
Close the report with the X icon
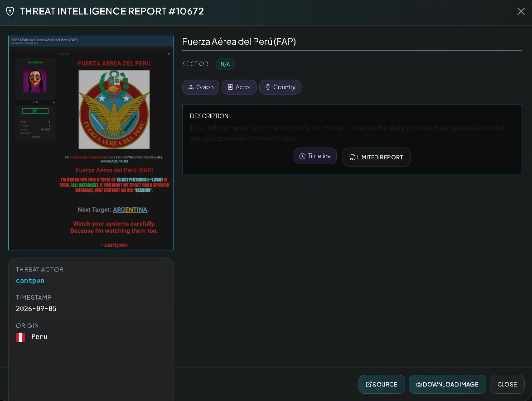tap(521, 11)
